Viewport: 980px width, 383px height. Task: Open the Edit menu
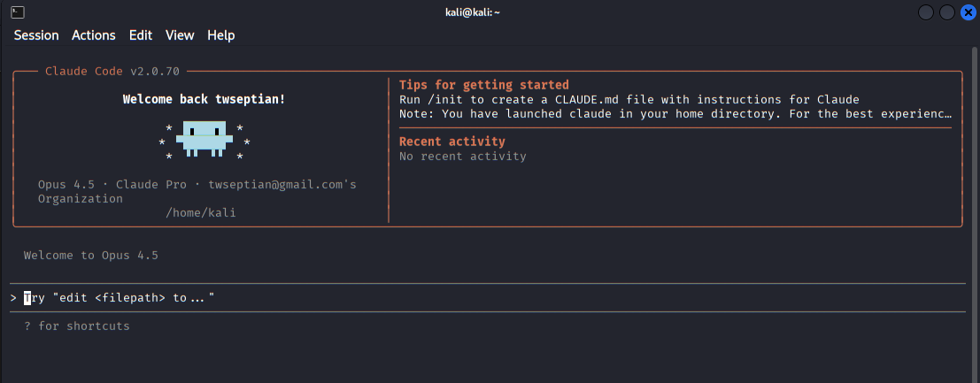pos(141,35)
